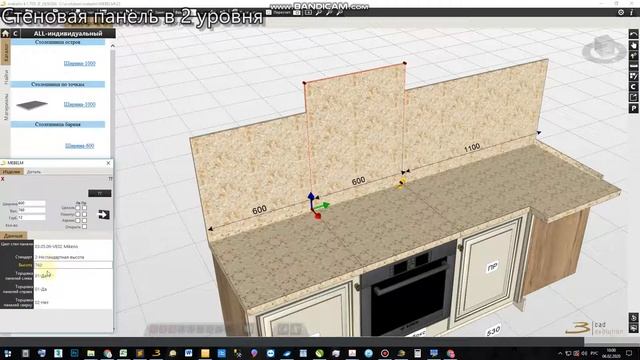The width and height of the screenshot is (640, 360).
Task: Switch to Изделие tab
Action: (11, 172)
